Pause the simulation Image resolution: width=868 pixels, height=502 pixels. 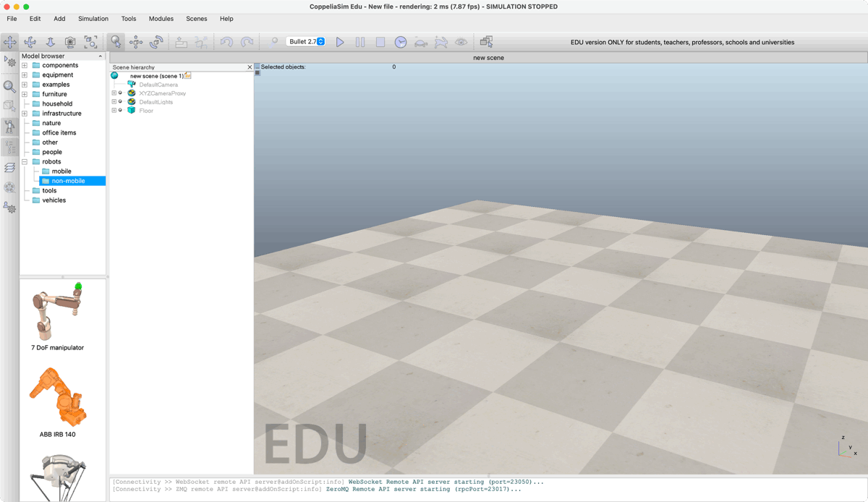pyautogui.click(x=360, y=42)
